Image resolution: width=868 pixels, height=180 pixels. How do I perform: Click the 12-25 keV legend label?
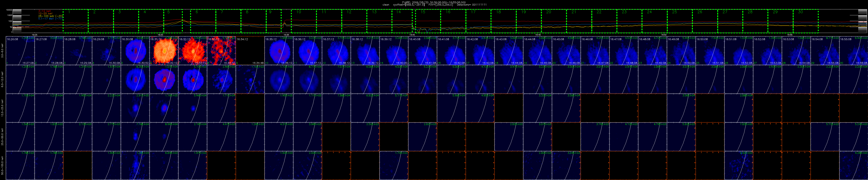click(x=45, y=13)
